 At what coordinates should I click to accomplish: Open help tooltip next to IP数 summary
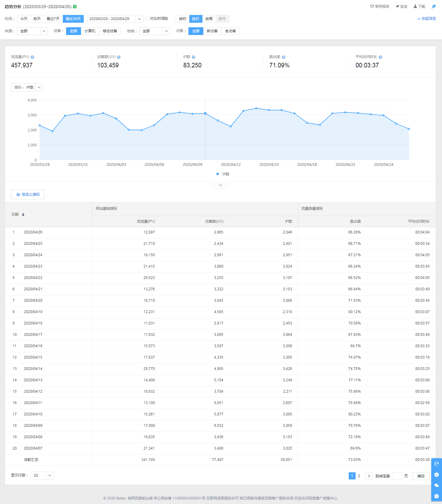193,57
